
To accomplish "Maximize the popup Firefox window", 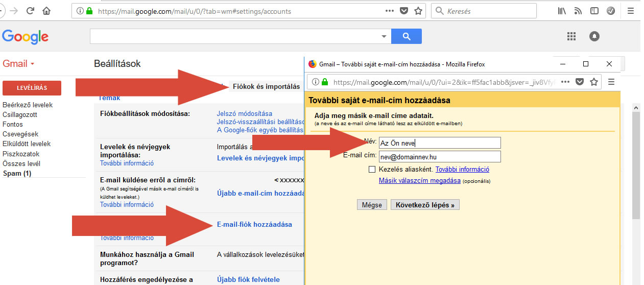I will click(x=586, y=64).
